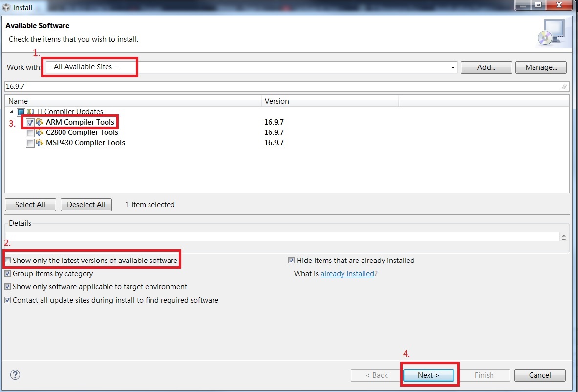Toggle Hide items that are already installed
This screenshot has height=392, width=578.
click(292, 261)
